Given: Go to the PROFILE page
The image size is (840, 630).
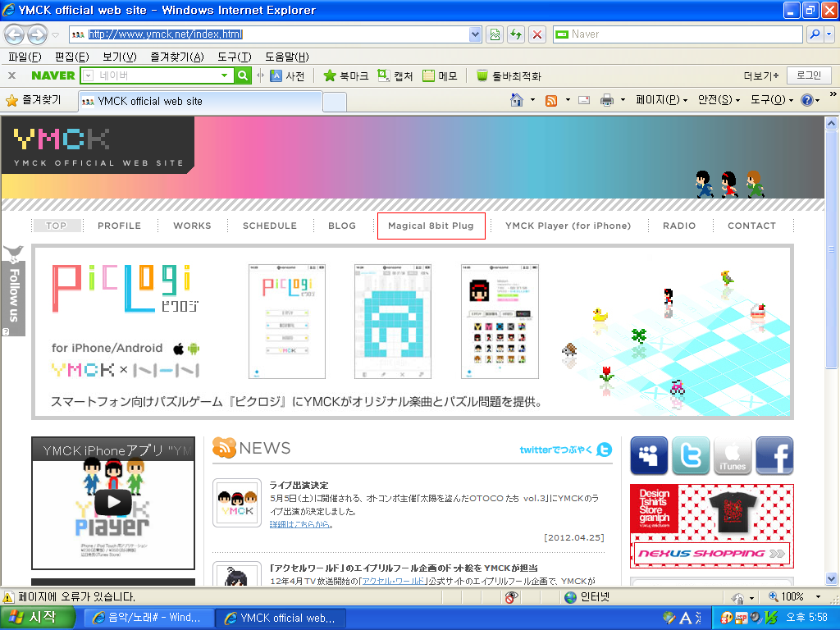Looking at the screenshot, I should click(x=119, y=226).
